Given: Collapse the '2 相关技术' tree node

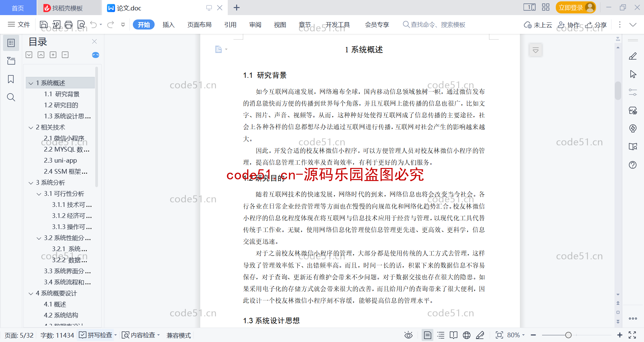Looking at the screenshot, I should coord(31,127).
